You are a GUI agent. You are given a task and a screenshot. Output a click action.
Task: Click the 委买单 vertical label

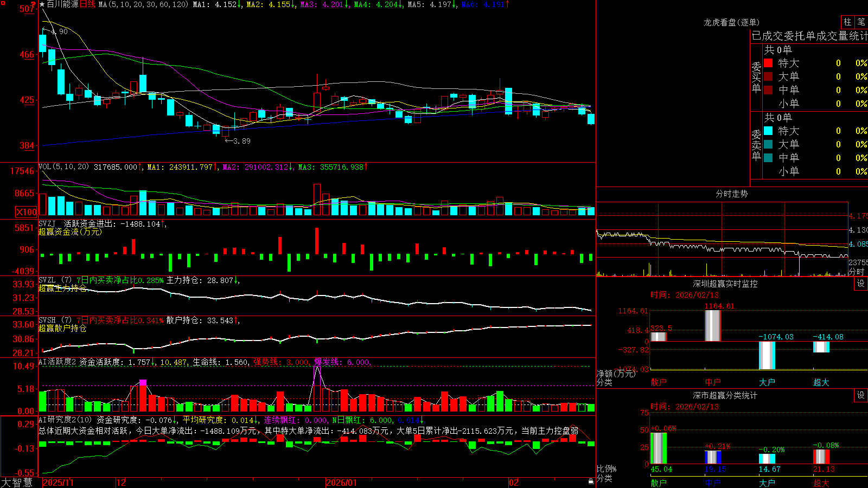756,78
